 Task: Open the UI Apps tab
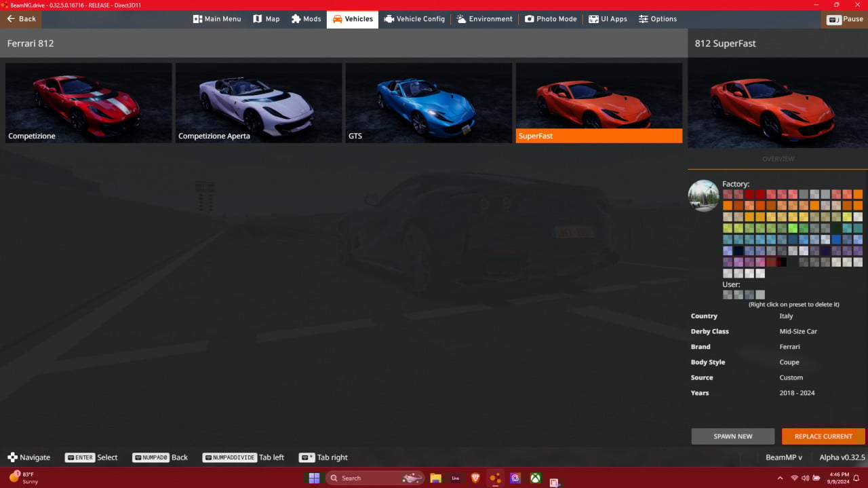608,19
